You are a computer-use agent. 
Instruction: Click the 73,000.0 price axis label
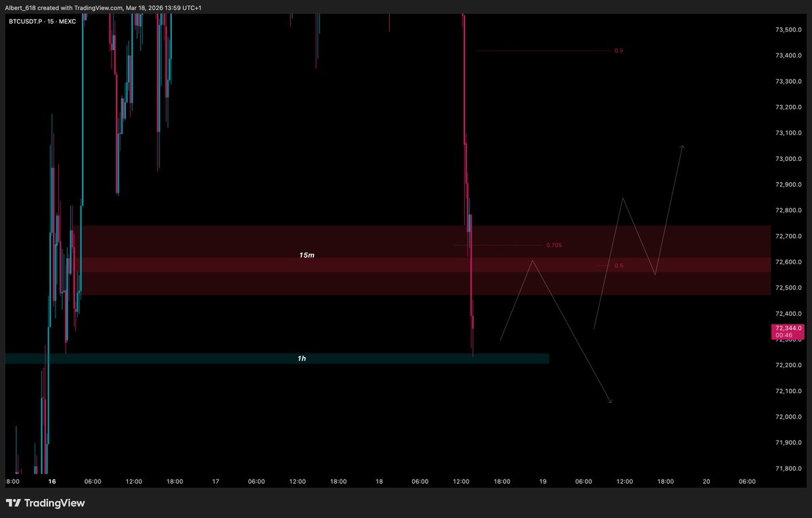(x=788, y=159)
